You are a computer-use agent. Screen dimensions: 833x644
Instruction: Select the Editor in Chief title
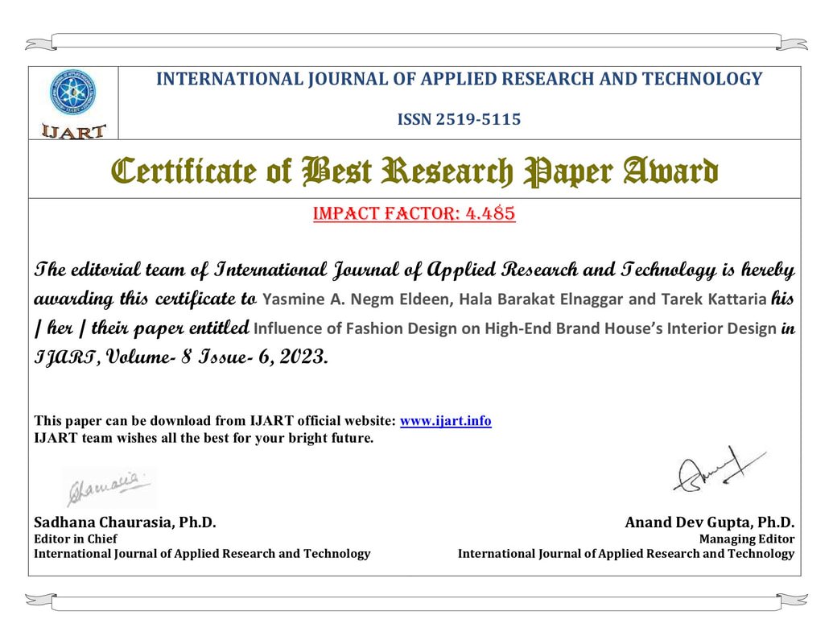[76, 539]
